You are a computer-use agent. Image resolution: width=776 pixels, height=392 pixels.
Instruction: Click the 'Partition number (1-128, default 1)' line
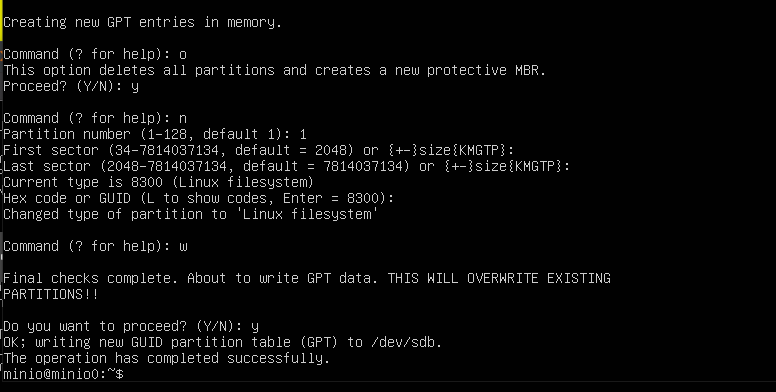(x=155, y=134)
